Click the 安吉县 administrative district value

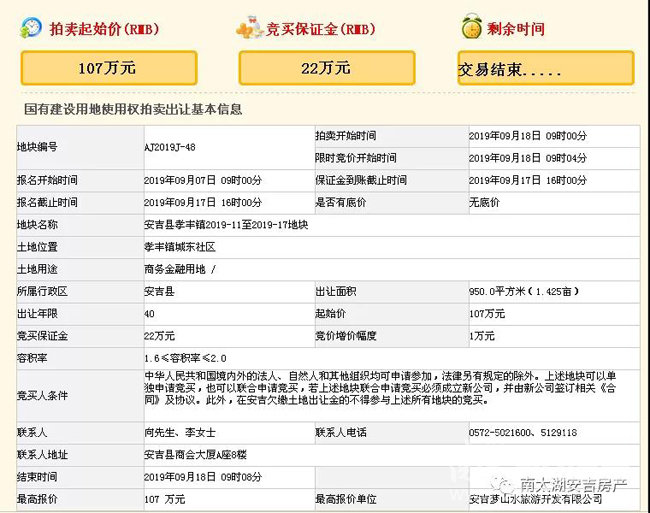pyautogui.click(x=159, y=292)
